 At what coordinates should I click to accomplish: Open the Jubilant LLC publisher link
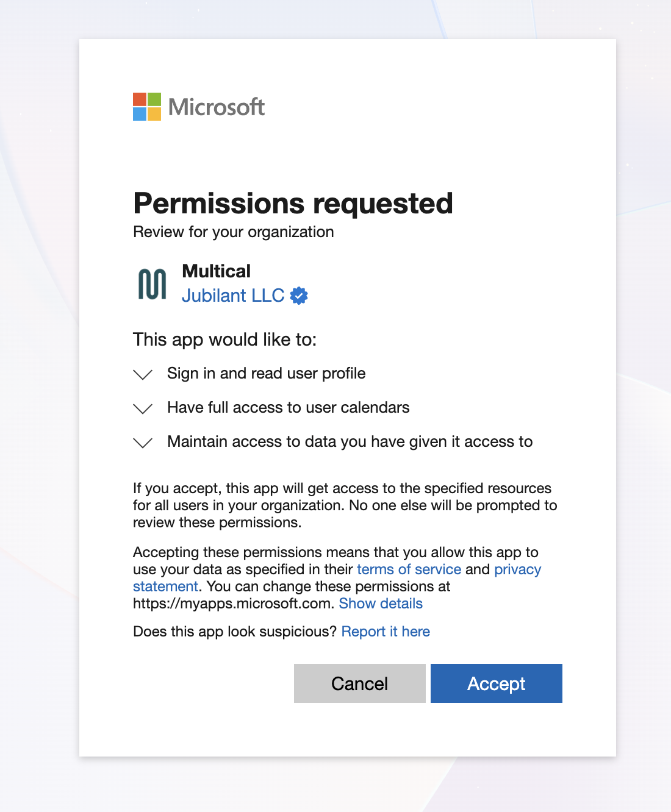(233, 296)
